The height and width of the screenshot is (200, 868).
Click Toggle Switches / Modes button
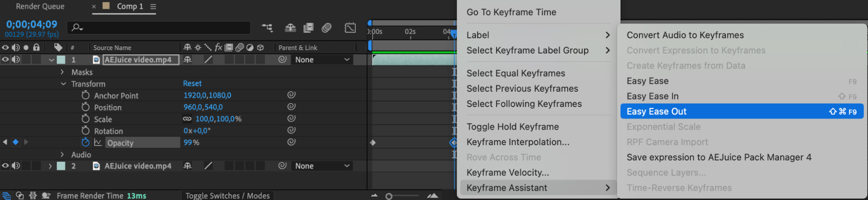coord(228,196)
